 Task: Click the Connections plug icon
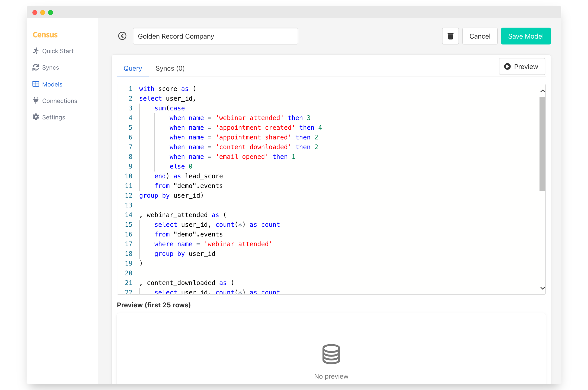click(x=36, y=100)
